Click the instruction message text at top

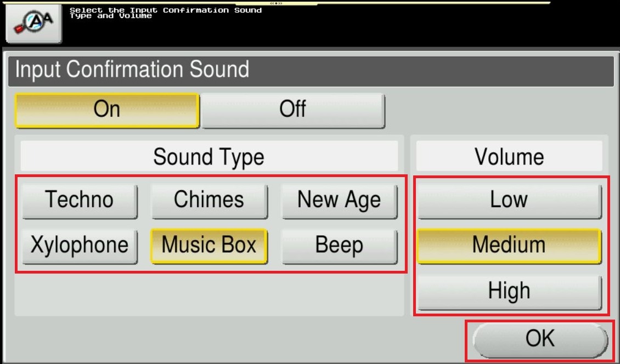click(165, 13)
